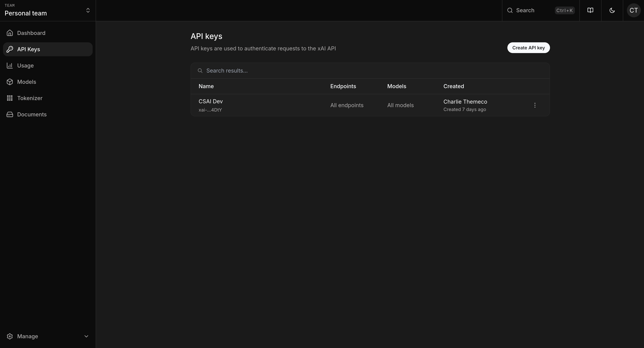Click the Manage gear icon
This screenshot has width=644, height=348.
10,336
